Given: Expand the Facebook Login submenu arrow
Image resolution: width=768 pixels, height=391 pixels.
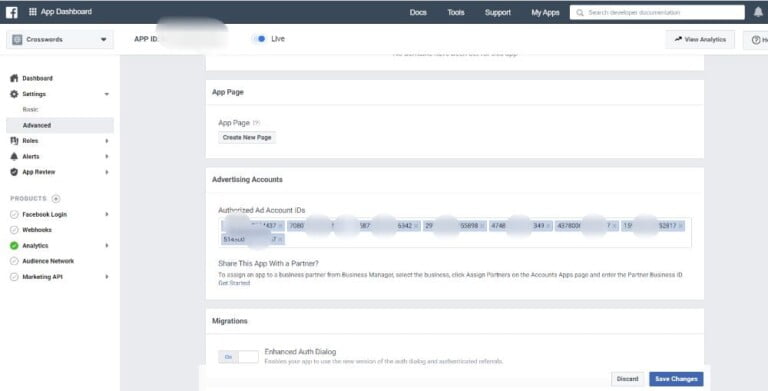Looking at the screenshot, I should coord(106,215).
